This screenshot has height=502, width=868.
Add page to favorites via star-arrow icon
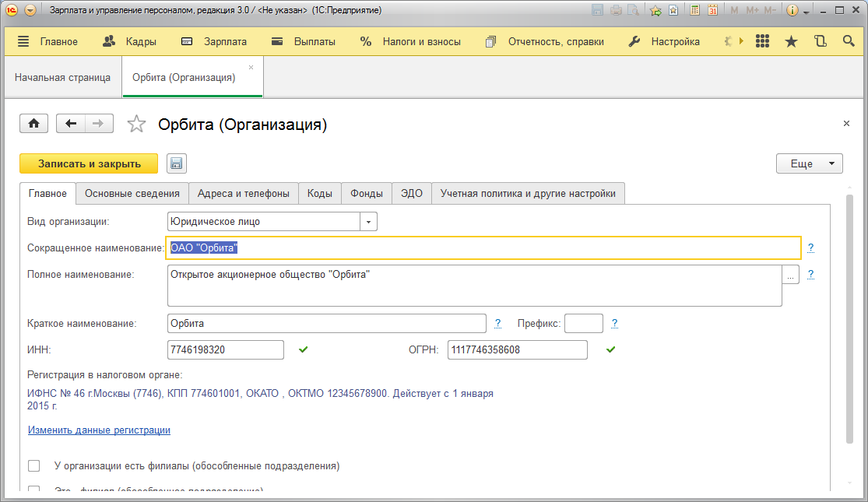(655, 10)
